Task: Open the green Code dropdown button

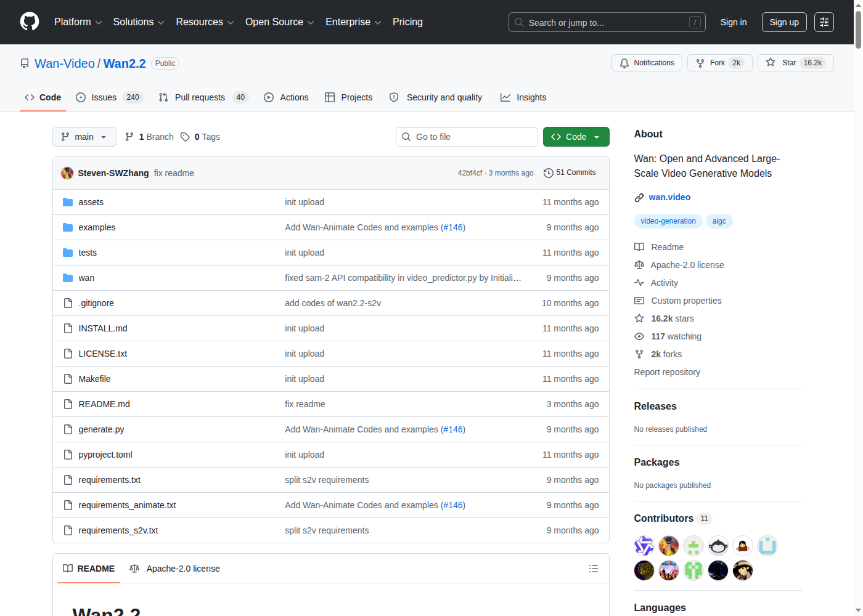Action: pos(576,137)
